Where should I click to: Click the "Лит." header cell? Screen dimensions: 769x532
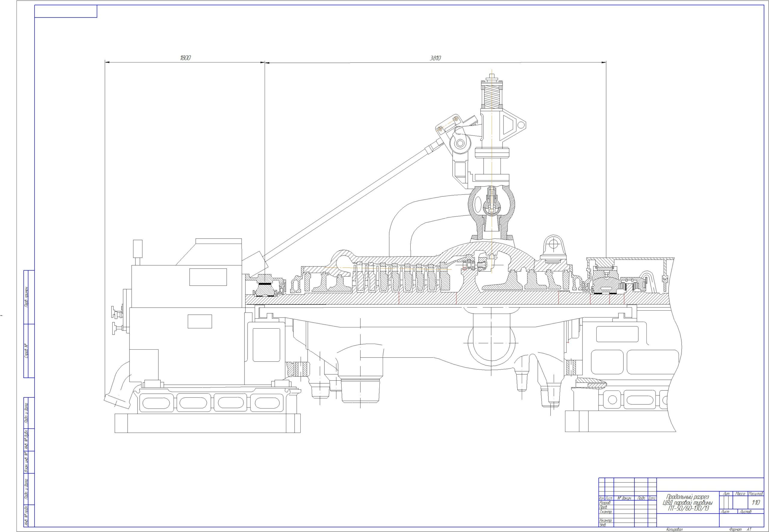726,493
